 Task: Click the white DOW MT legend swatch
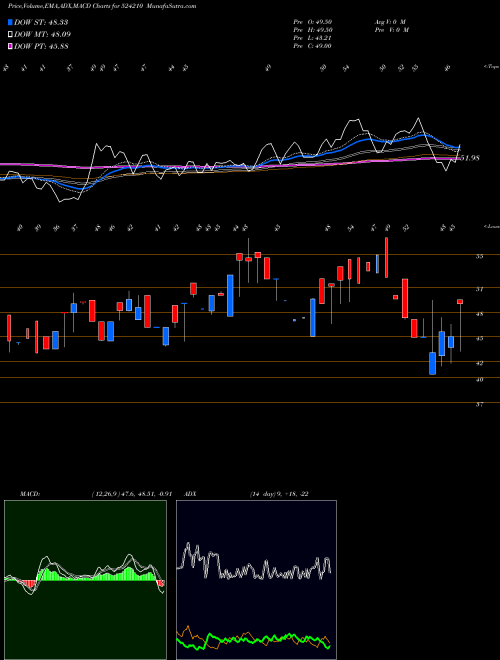(10, 34)
